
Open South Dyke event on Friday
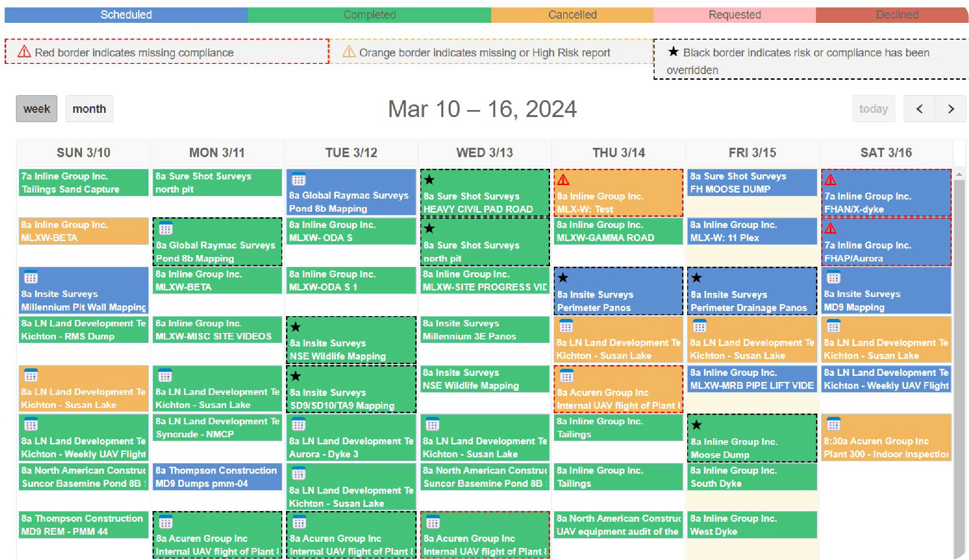[x=752, y=477]
